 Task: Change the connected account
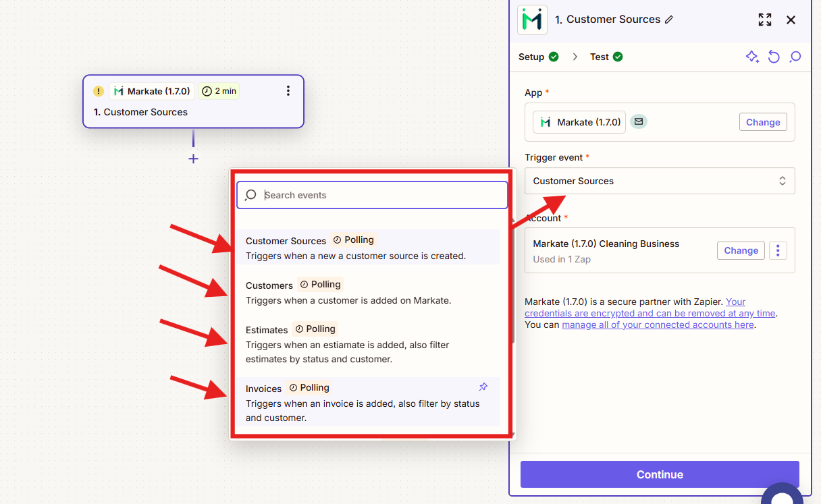741,250
